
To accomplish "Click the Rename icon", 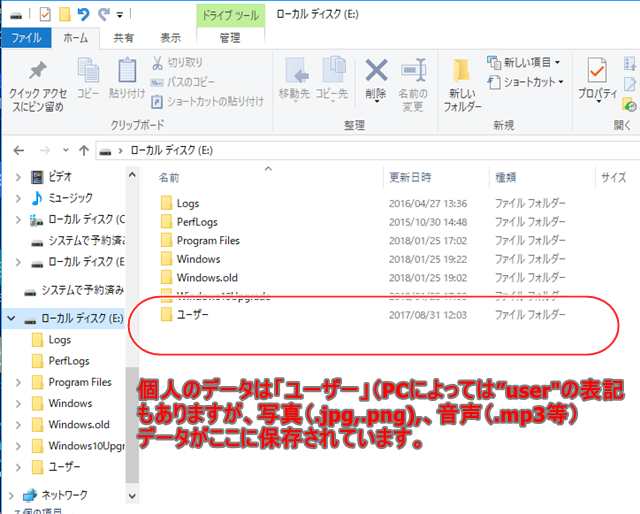I will pyautogui.click(x=413, y=70).
